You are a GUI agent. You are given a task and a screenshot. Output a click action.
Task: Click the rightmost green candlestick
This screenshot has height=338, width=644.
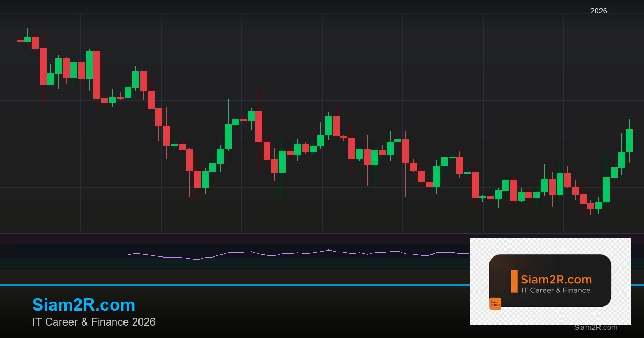(x=629, y=141)
